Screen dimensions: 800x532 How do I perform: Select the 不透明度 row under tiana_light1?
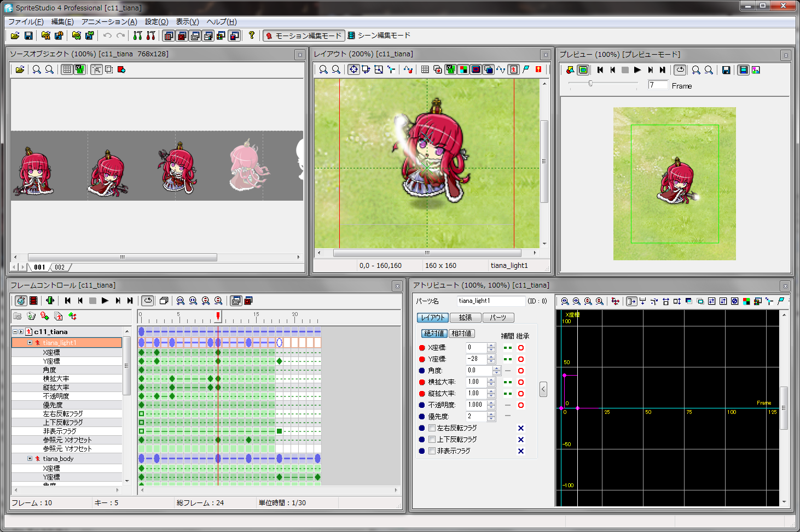pyautogui.click(x=67, y=396)
